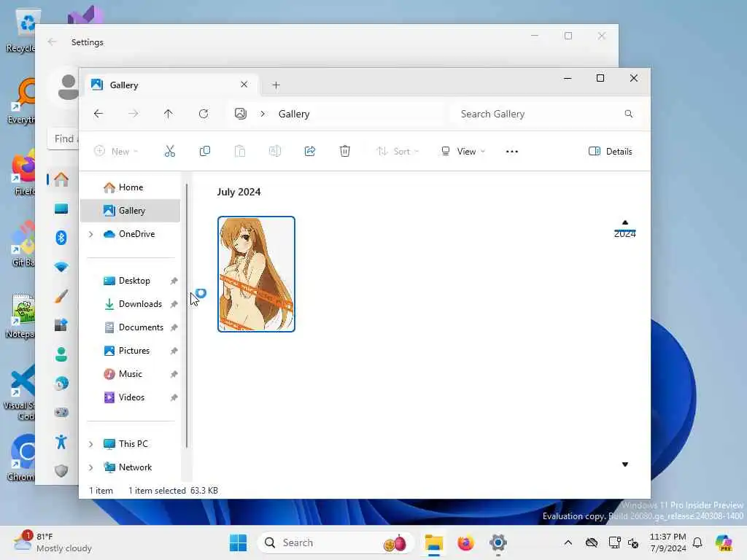Open the See more three-dots menu
The width and height of the screenshot is (747, 560).
click(x=511, y=152)
